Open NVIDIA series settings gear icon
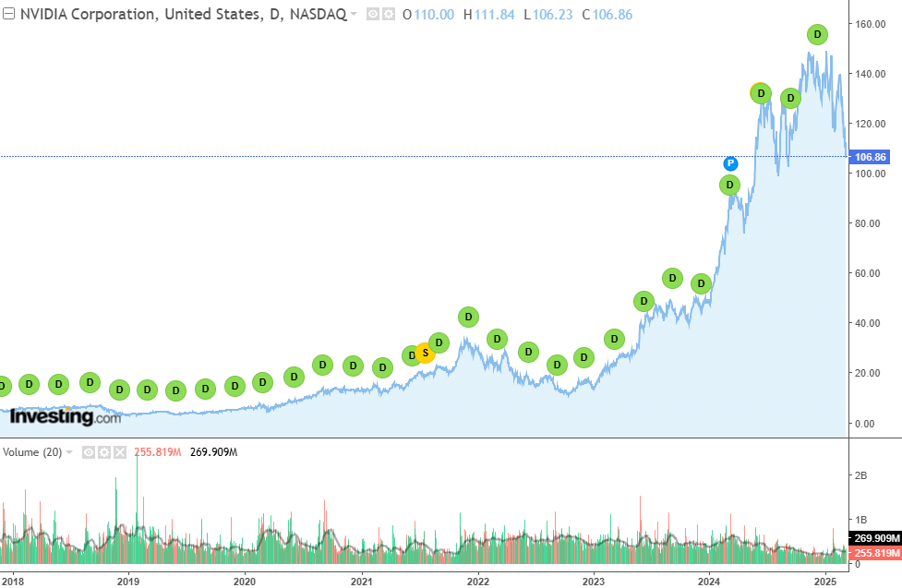The width and height of the screenshot is (902, 588). tap(389, 15)
